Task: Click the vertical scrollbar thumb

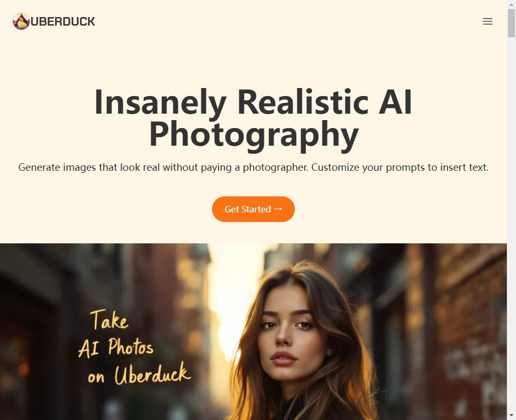Action: click(511, 23)
